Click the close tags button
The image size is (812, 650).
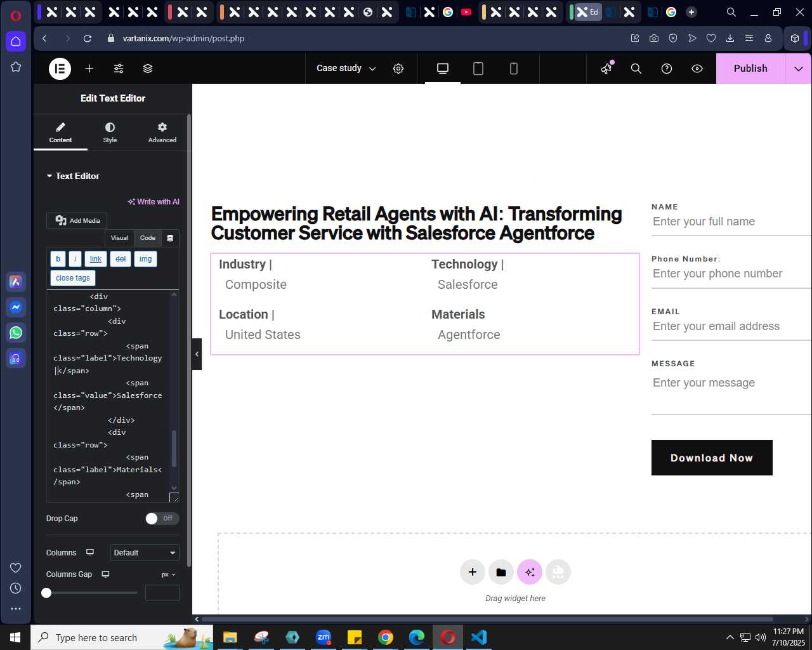click(x=73, y=278)
